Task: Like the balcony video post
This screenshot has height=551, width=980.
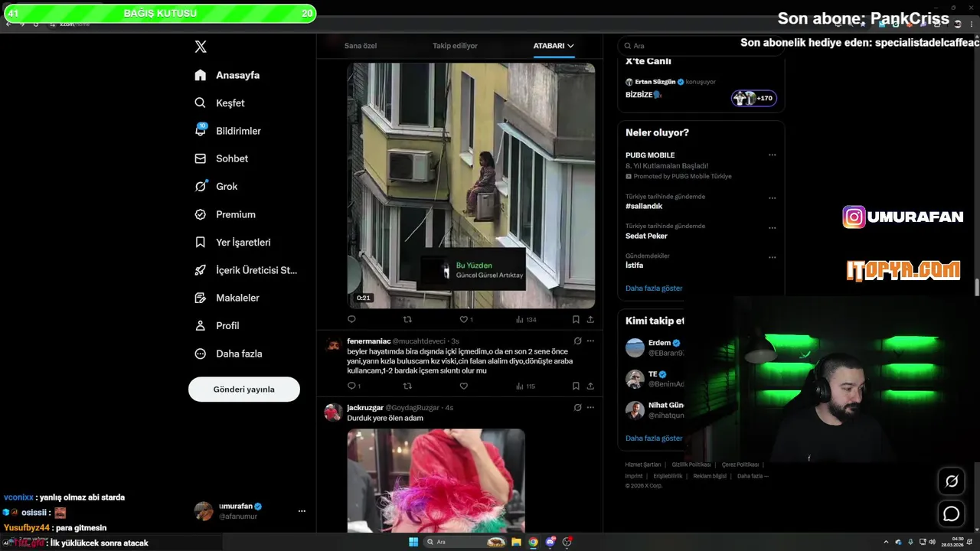Action: tap(465, 319)
